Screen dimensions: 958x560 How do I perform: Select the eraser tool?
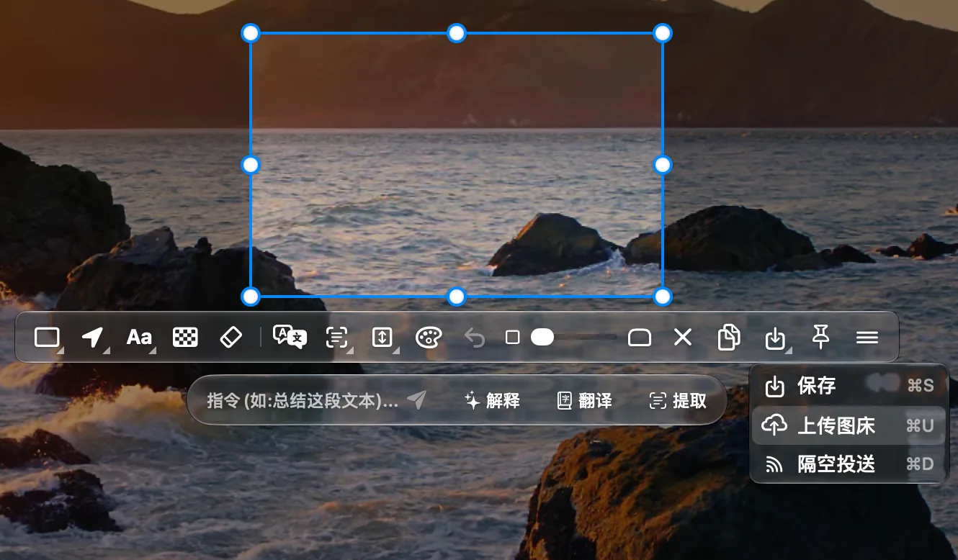click(x=230, y=337)
